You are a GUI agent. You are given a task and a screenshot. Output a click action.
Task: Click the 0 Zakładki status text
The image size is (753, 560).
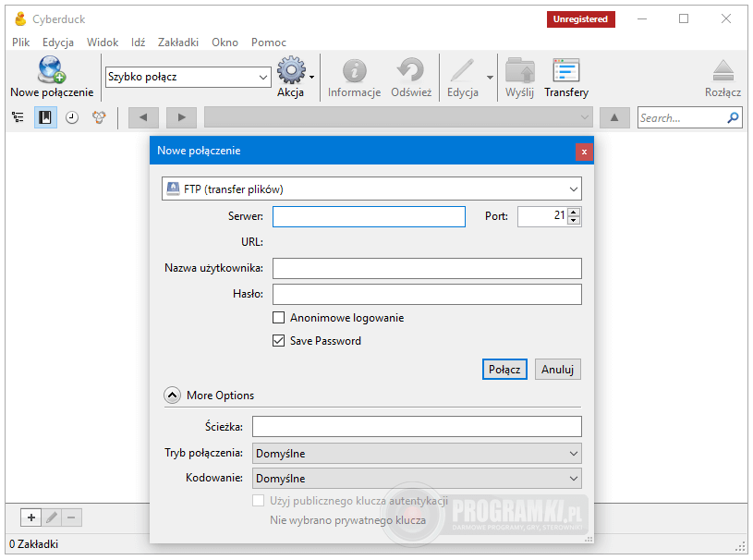coord(33,544)
